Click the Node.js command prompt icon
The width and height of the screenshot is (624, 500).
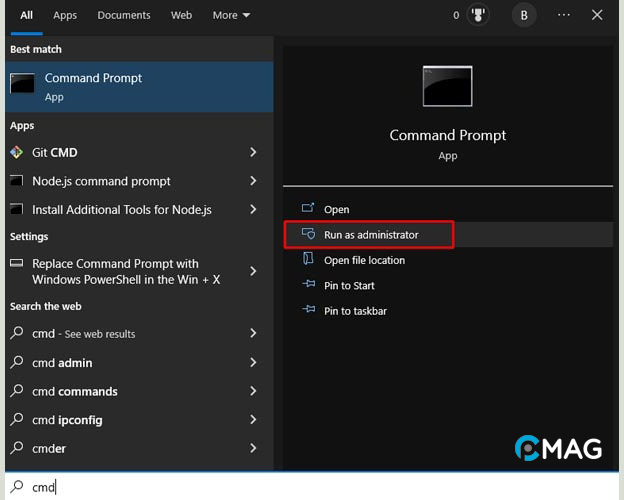[17, 181]
